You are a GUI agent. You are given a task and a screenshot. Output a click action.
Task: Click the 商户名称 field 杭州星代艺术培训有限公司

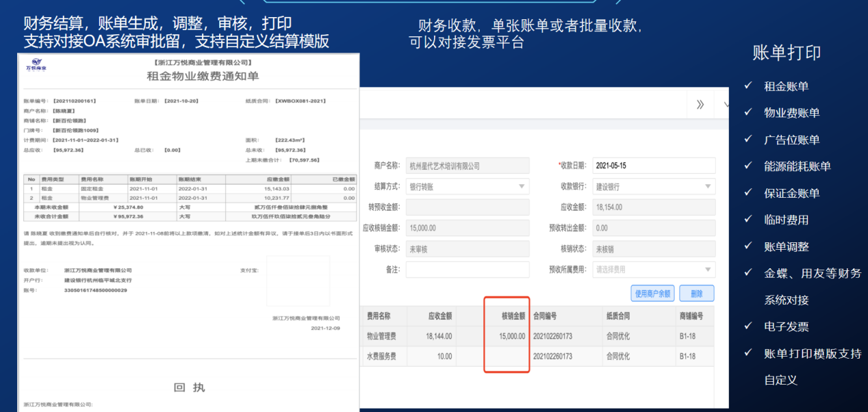(468, 166)
